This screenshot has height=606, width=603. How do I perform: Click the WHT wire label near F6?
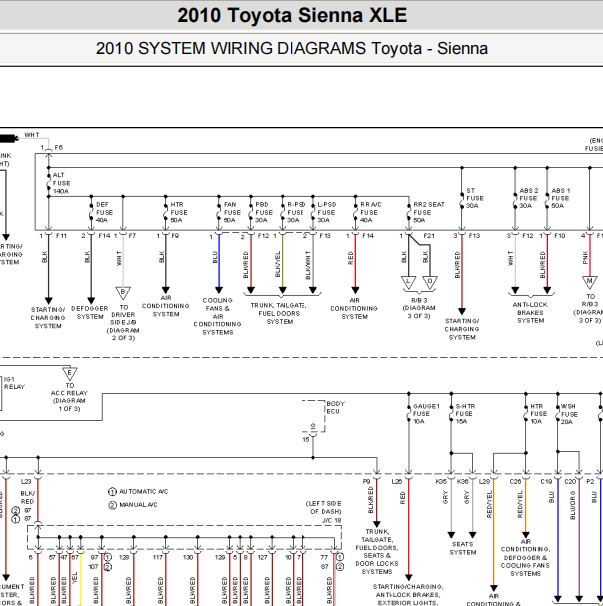32,134
